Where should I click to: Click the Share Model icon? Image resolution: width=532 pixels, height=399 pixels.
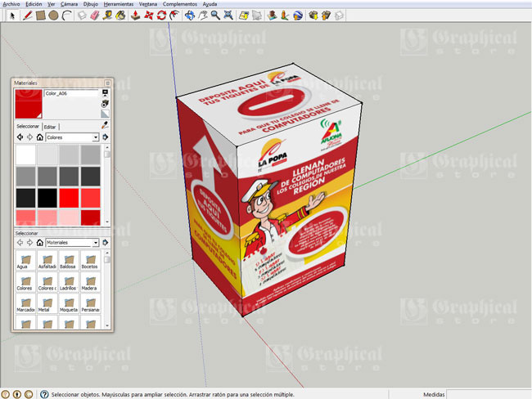click(x=326, y=16)
